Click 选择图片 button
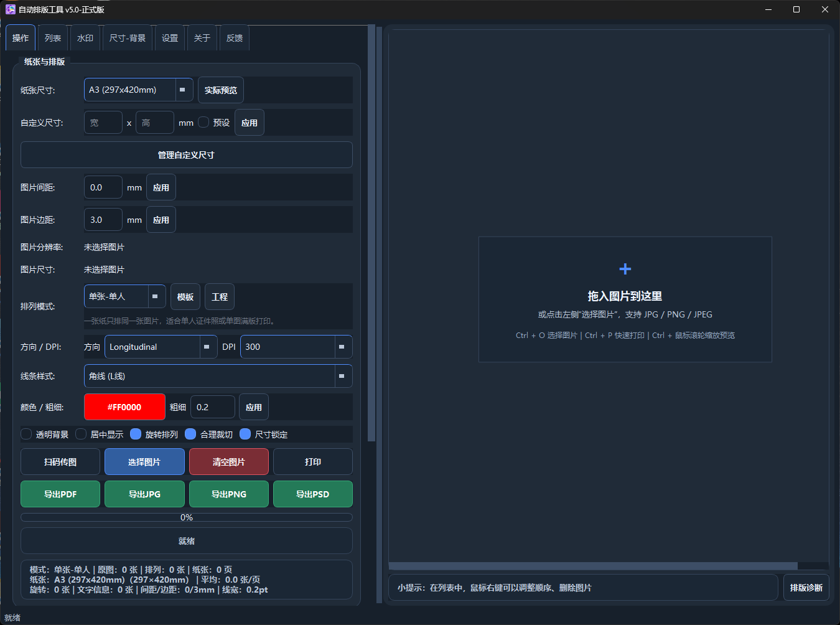This screenshot has height=625, width=840. coord(144,462)
